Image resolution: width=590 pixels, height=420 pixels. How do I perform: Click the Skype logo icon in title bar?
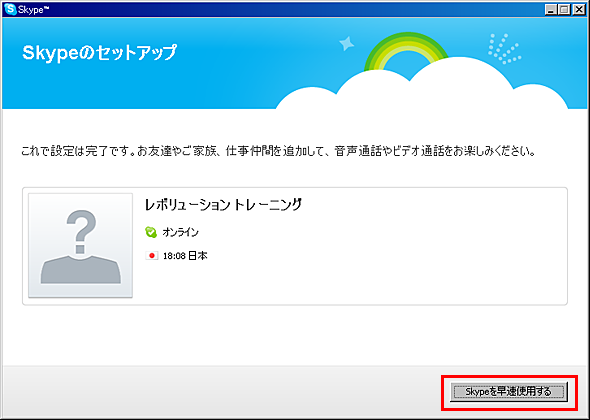pyautogui.click(x=10, y=9)
